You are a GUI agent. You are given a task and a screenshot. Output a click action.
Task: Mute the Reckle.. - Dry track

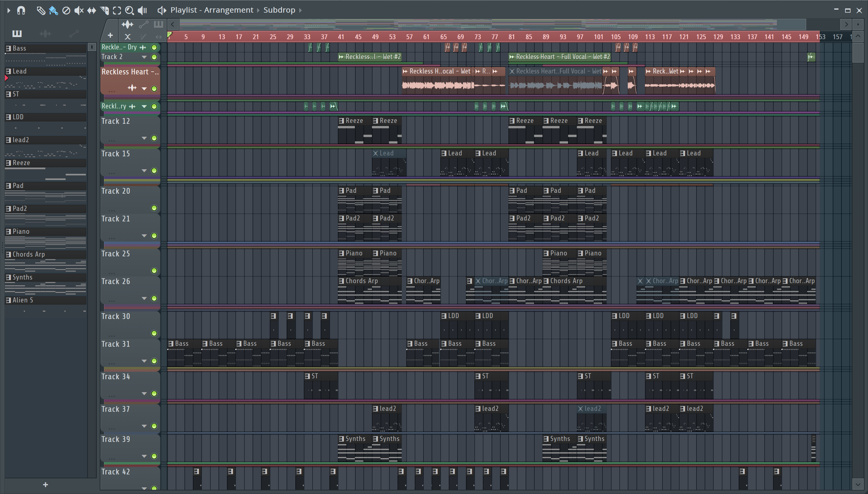(x=154, y=48)
